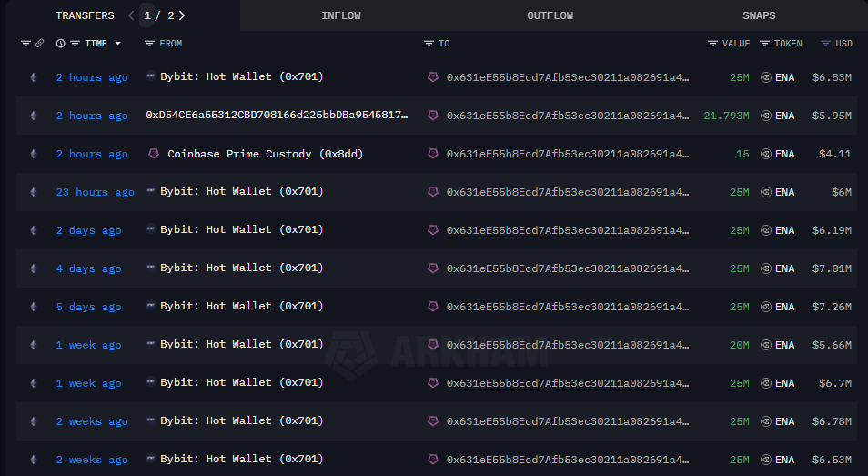Go to previous transfers page
The width and height of the screenshot is (868, 476).
pyautogui.click(x=132, y=15)
